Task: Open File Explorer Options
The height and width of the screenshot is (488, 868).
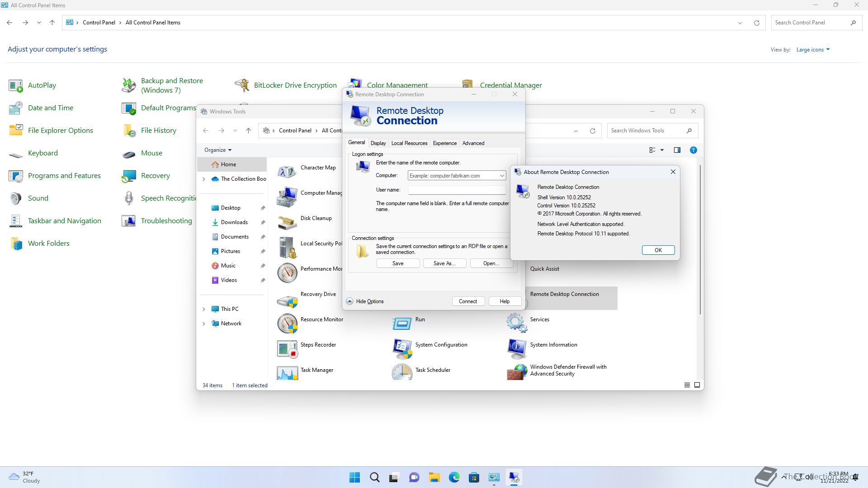Action: coord(51,130)
